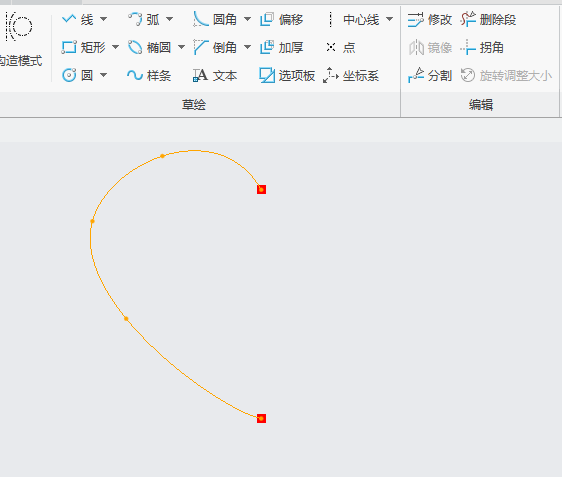Click the Delete Segment (删除段) tool

pos(488,19)
